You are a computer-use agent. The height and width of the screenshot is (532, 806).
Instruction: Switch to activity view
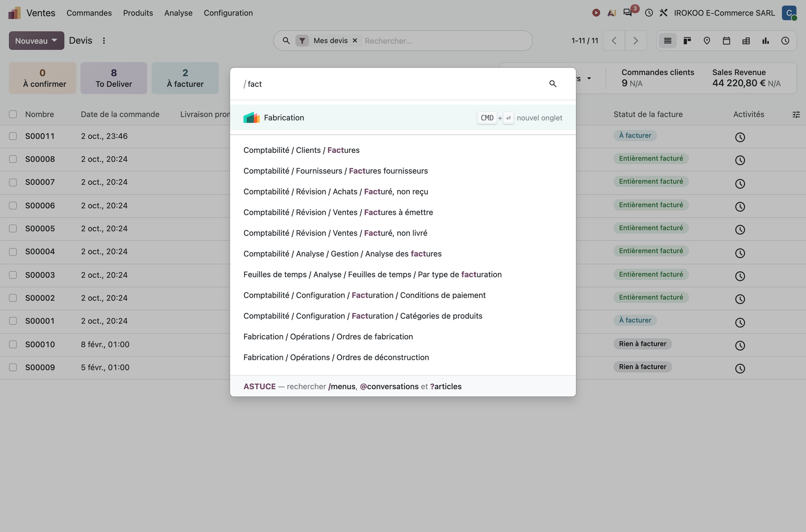tap(785, 41)
